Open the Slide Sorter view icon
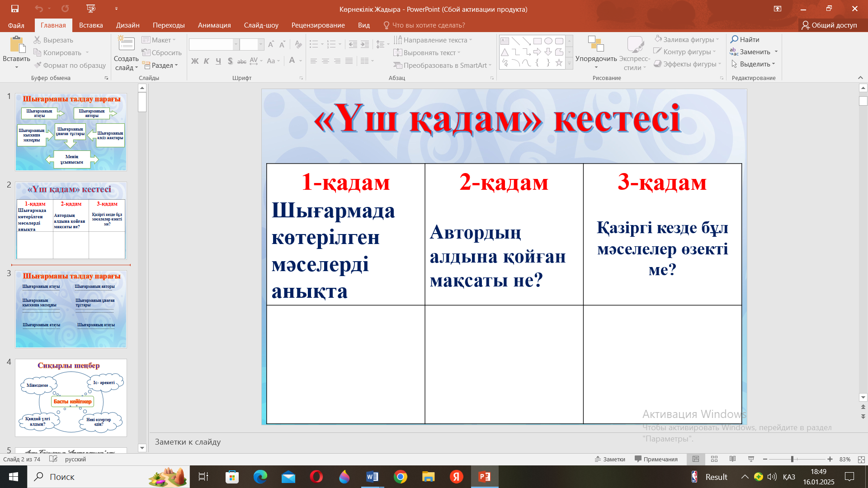 coord(714,459)
